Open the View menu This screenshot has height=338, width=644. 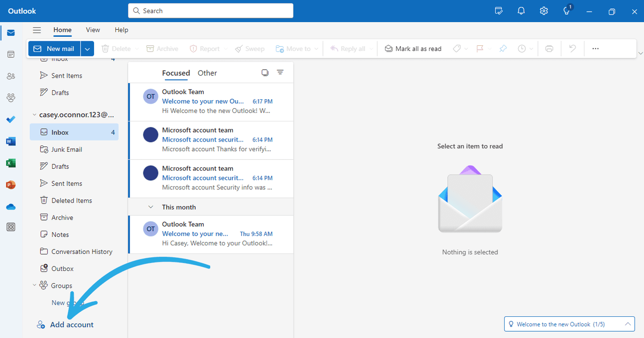(x=93, y=30)
